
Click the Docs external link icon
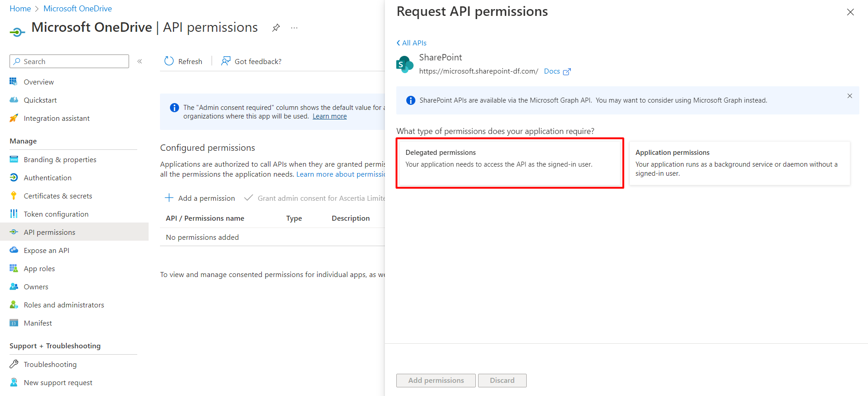(567, 72)
